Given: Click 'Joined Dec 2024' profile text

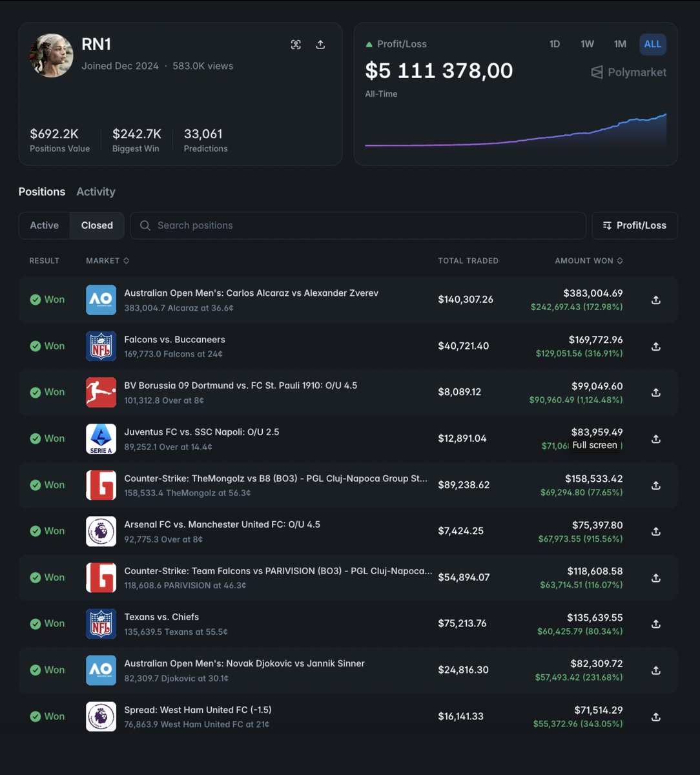Looking at the screenshot, I should [120, 66].
